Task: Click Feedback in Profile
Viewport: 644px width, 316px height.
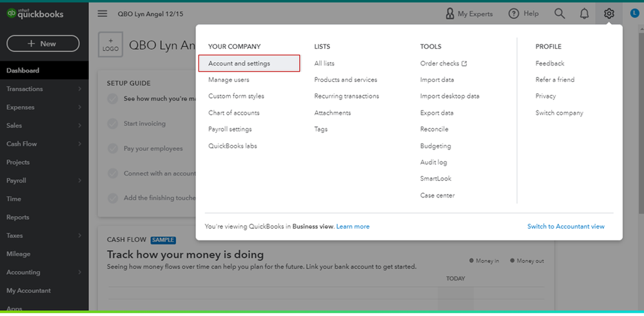Action: tap(549, 63)
